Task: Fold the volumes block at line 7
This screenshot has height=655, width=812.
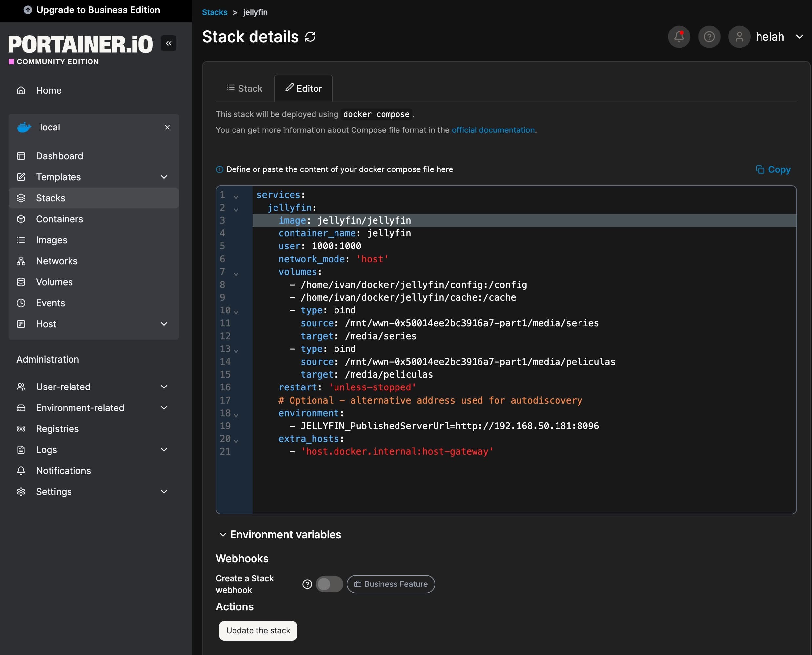Action: (236, 274)
